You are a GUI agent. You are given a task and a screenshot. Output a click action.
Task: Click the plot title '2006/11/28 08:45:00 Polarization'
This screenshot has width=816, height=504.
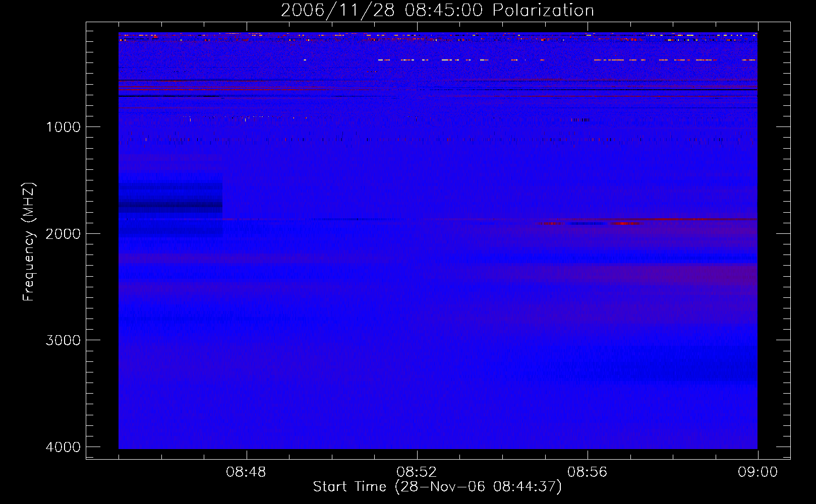[437, 11]
